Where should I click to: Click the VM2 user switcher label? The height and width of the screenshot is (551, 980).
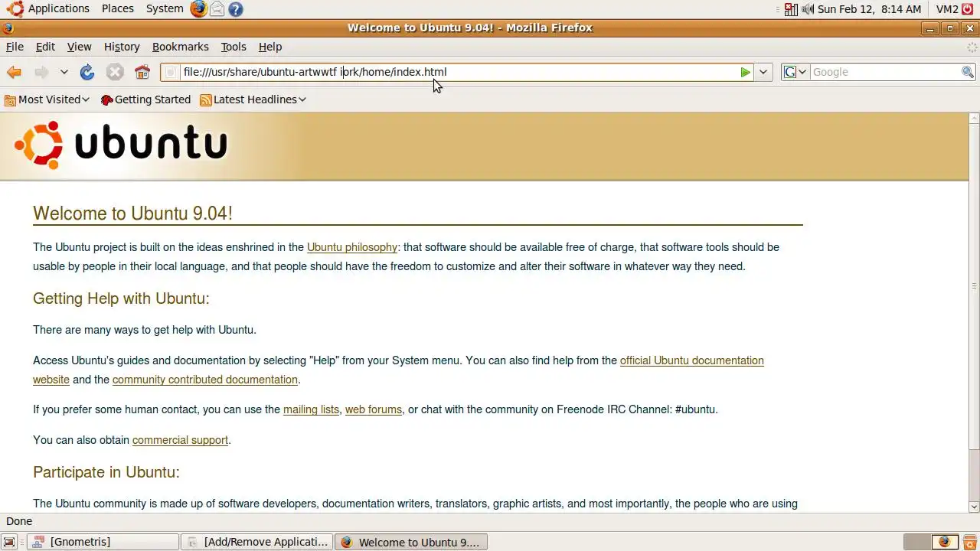coord(947,9)
